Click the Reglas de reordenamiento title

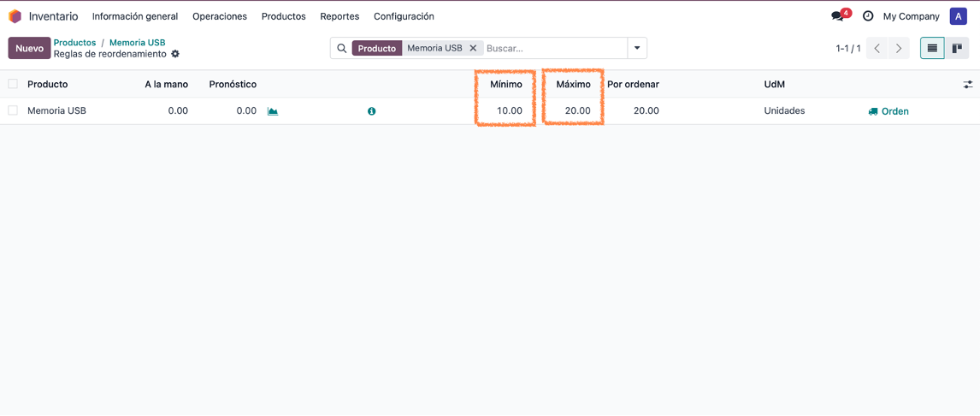point(110,54)
